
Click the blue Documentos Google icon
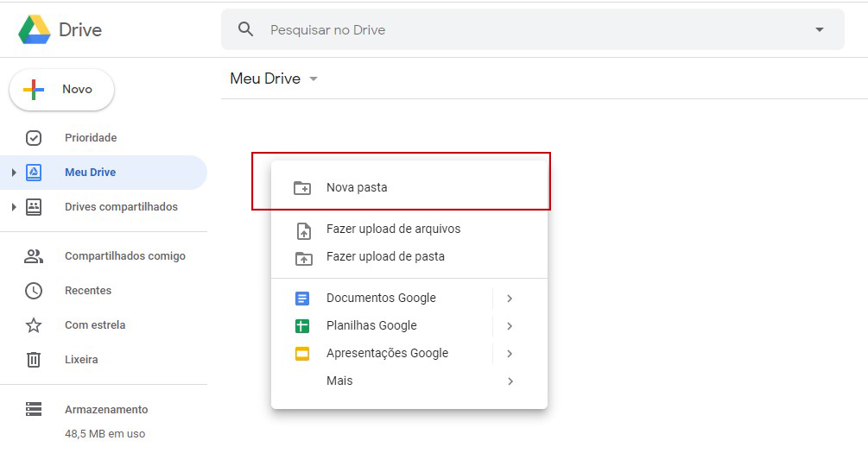302,299
